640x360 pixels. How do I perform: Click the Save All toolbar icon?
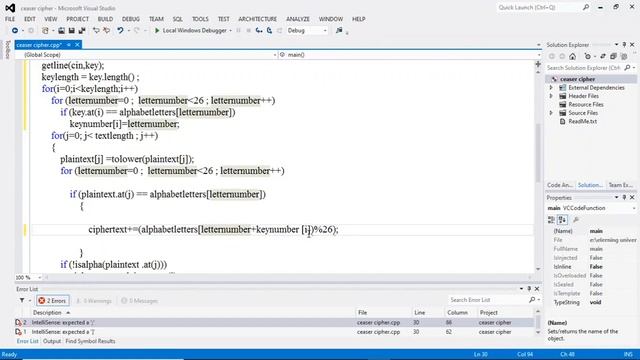click(82, 31)
